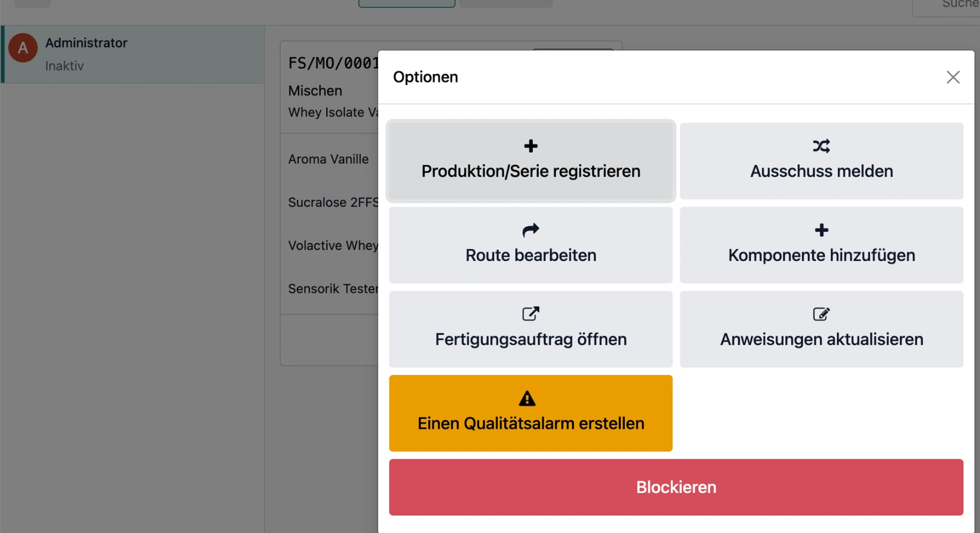Click the arrow icon on Route bearbeiten
Screen dimensions: 980x533
pyautogui.click(x=530, y=230)
